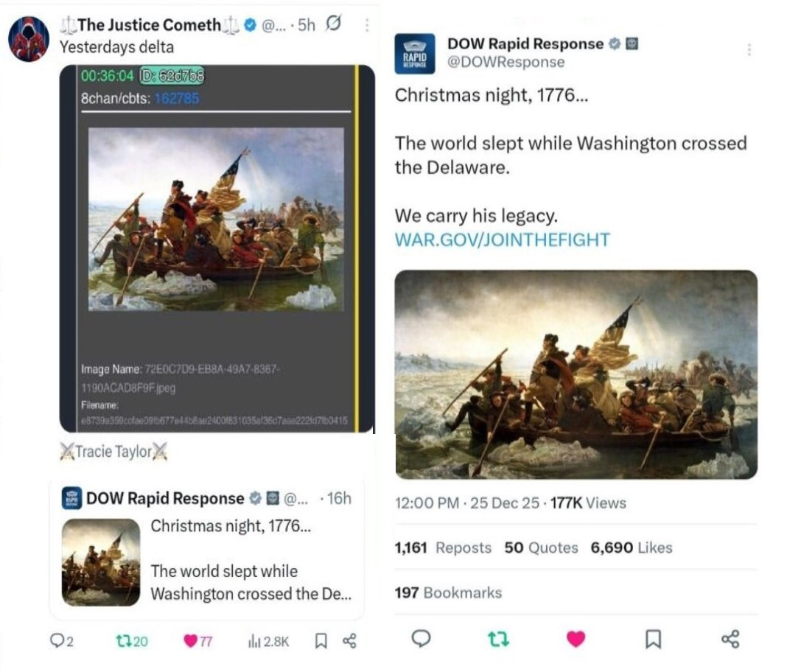Open DOW Rapid Response RAPID avatar
Screen dimensions: 787x672
(415, 54)
